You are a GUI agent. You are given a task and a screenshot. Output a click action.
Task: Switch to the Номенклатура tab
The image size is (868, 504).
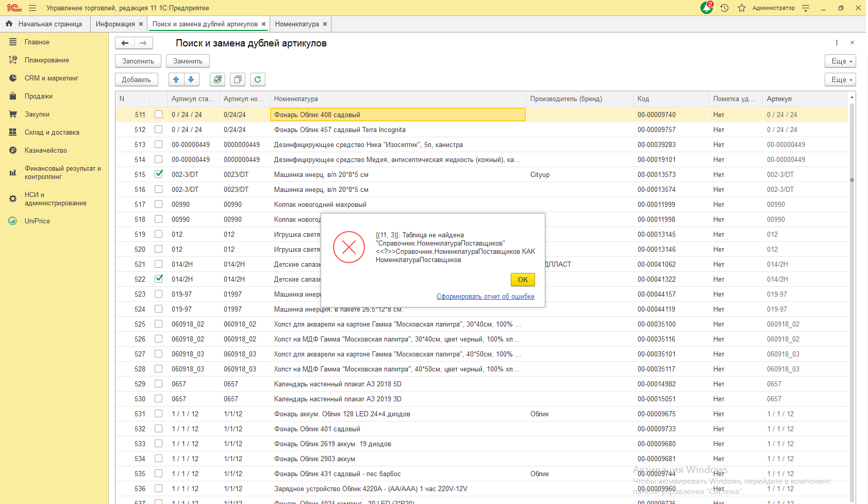(297, 24)
